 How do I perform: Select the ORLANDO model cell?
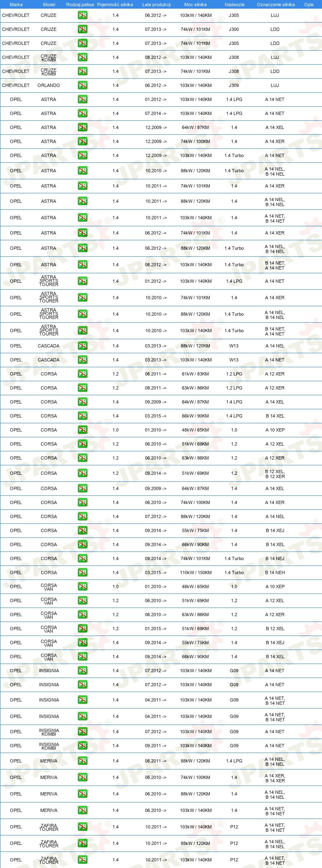pos(49,85)
